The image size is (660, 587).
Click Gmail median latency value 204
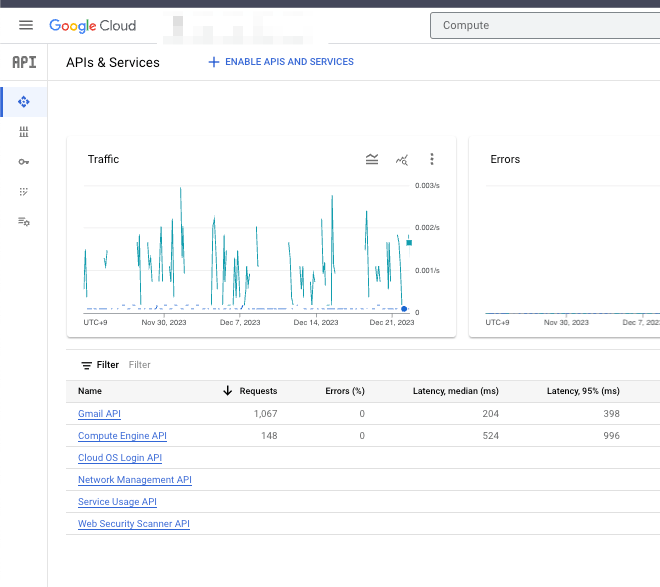coord(490,414)
